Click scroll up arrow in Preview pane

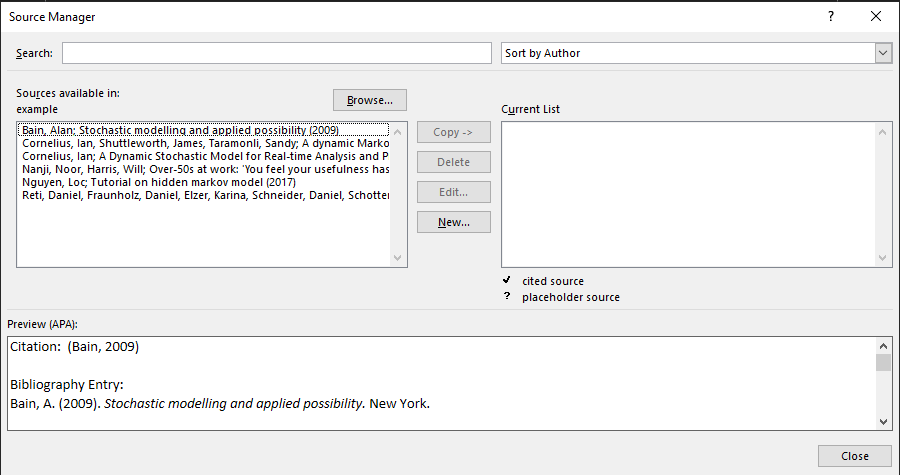tap(883, 345)
